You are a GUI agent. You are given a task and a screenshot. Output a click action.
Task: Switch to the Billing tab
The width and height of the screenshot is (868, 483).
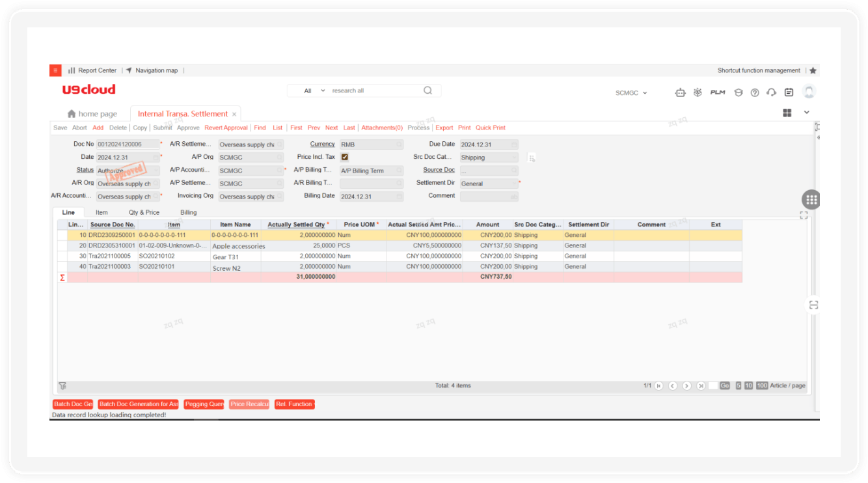(188, 212)
